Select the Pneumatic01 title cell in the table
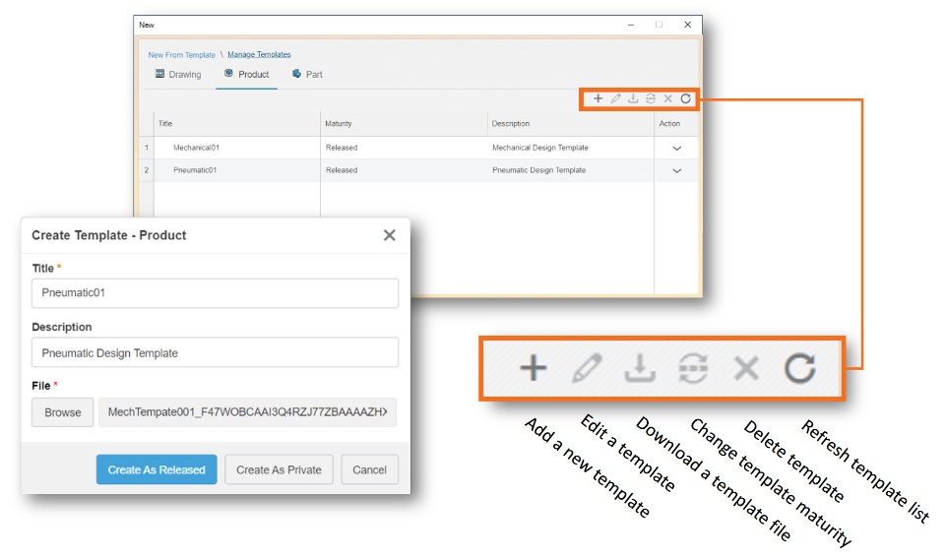 coord(237,170)
